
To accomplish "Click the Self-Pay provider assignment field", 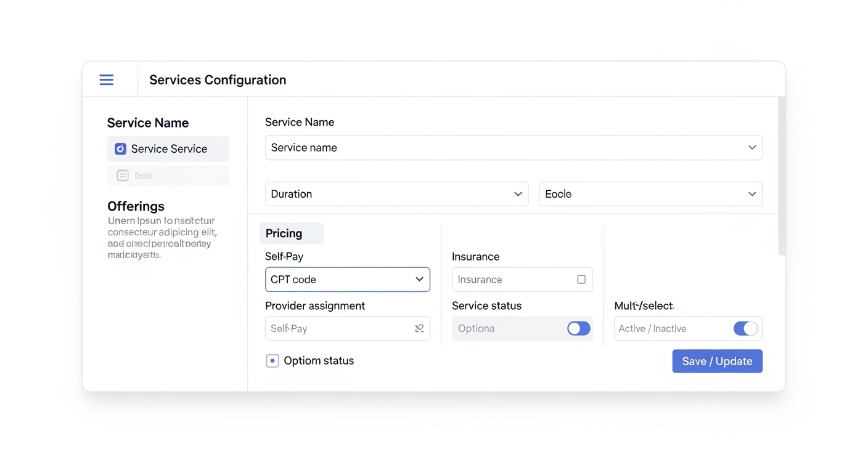I will pos(339,329).
